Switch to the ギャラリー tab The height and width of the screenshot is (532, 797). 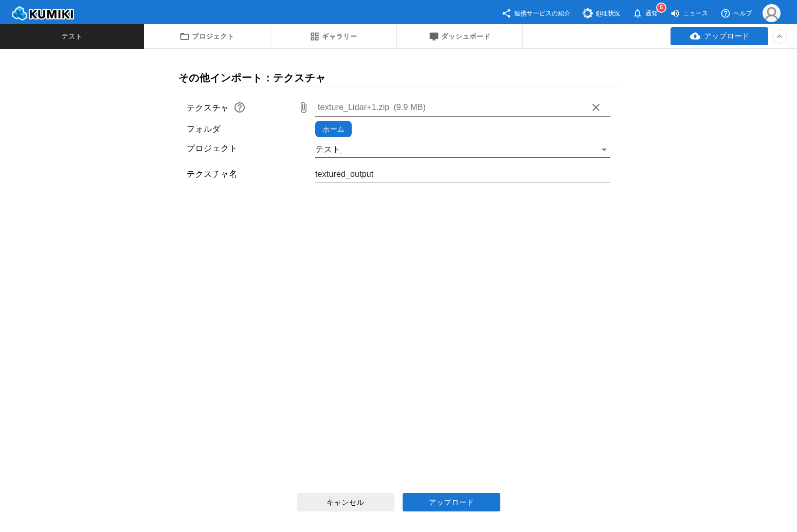(333, 36)
